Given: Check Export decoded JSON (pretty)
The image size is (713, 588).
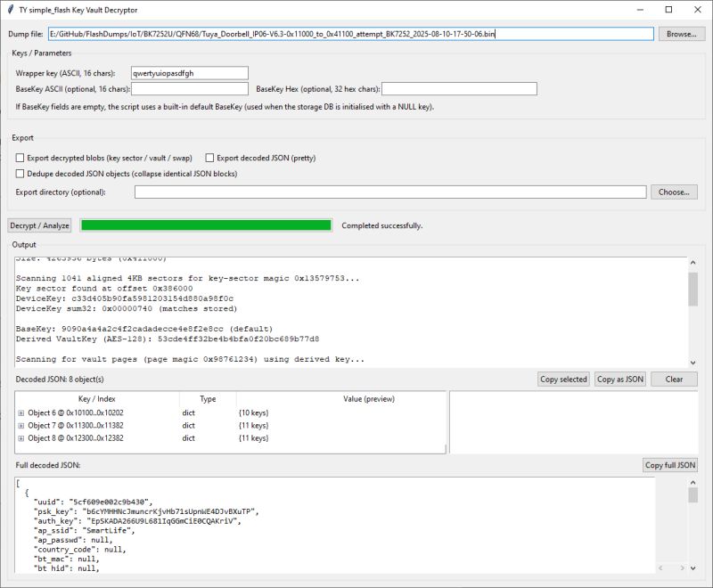Looking at the screenshot, I should click(210, 157).
